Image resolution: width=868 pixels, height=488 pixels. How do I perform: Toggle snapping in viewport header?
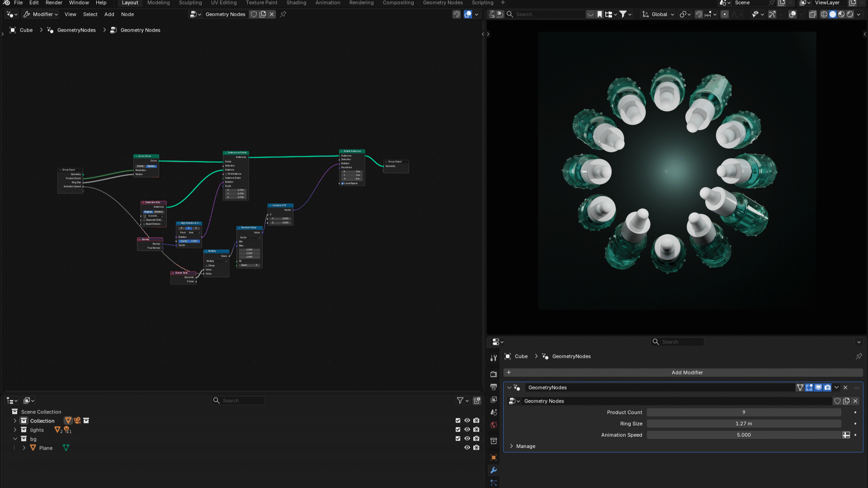point(699,14)
